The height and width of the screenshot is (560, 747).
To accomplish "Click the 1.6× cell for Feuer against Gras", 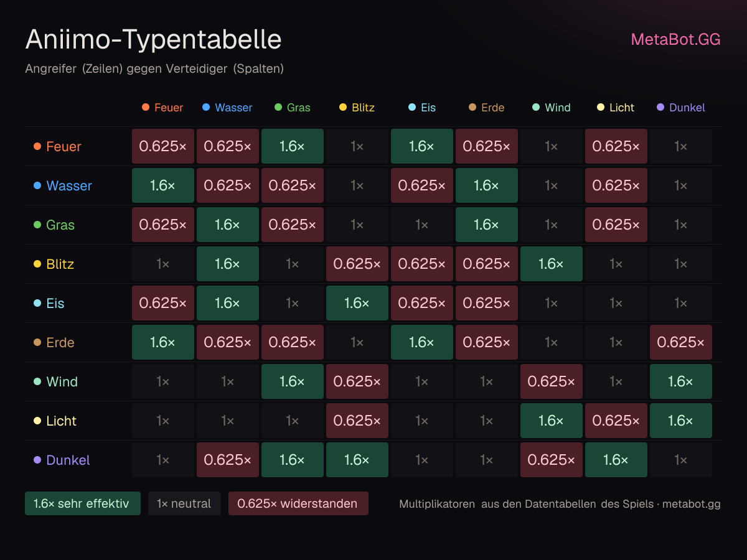I will click(x=293, y=146).
